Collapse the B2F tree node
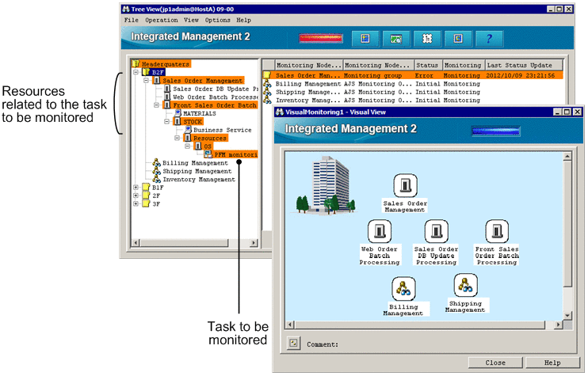The height and width of the screenshot is (376, 588). click(x=137, y=72)
